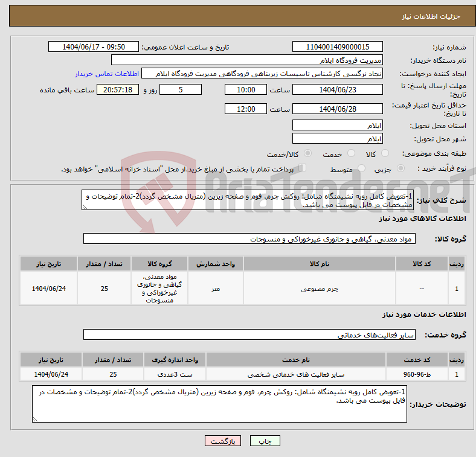
Task: Click the delivery city field ایلام
Action: 337,138
